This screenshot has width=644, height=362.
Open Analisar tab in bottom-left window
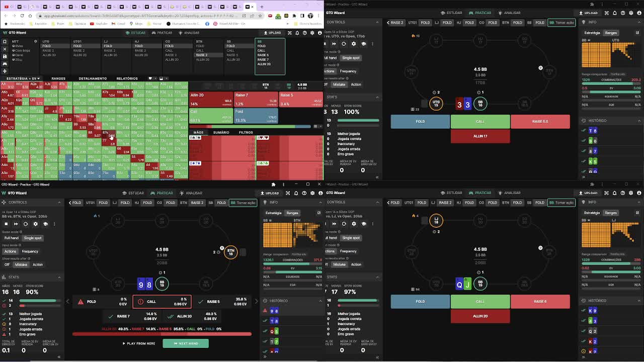coord(191,193)
